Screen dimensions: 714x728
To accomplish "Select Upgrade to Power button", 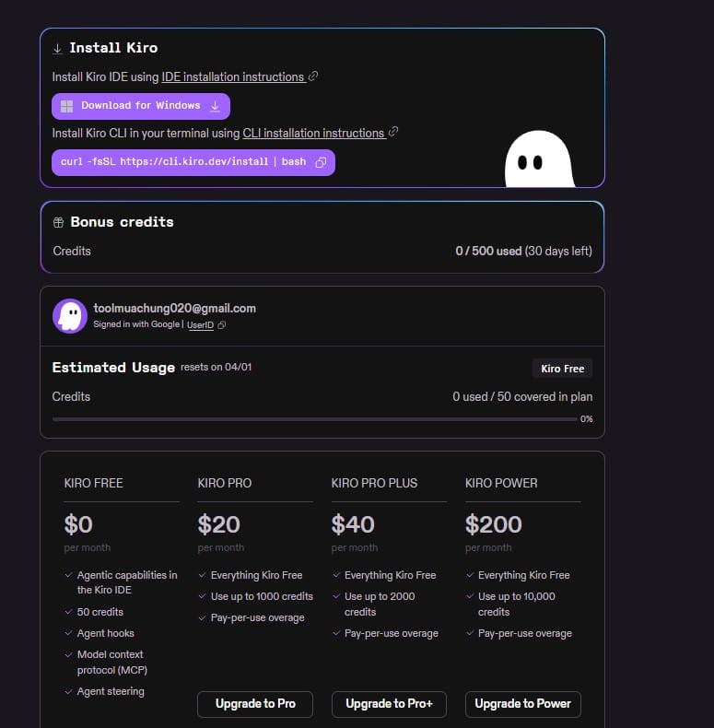I will [x=522, y=703].
